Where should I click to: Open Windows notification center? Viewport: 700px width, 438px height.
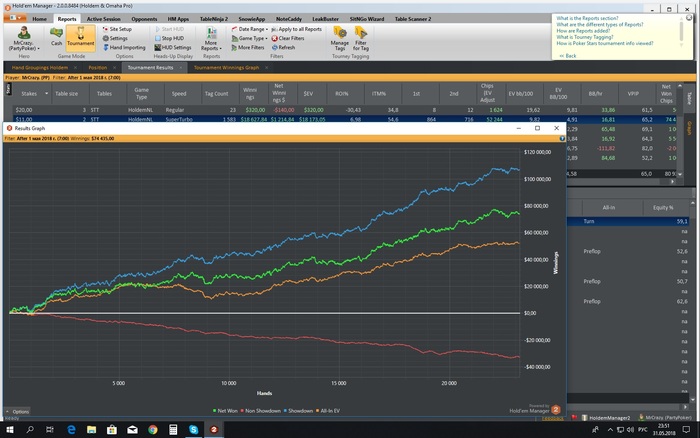pyautogui.click(x=686, y=430)
